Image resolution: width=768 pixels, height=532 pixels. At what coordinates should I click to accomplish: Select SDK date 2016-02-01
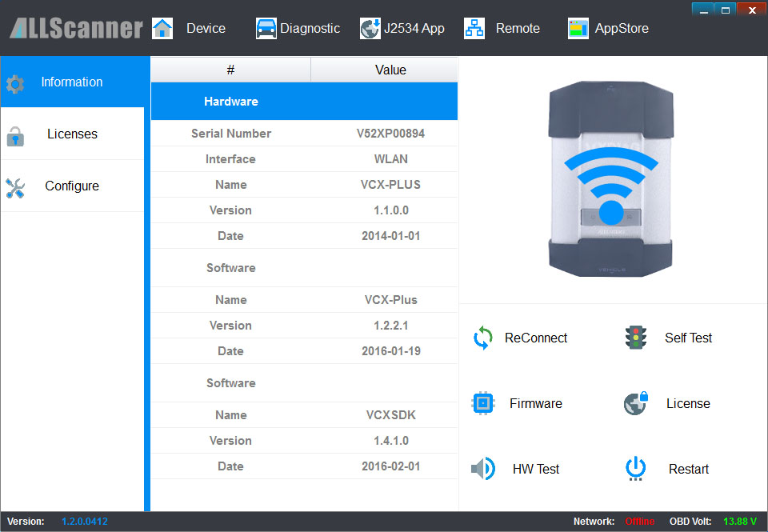pos(390,466)
